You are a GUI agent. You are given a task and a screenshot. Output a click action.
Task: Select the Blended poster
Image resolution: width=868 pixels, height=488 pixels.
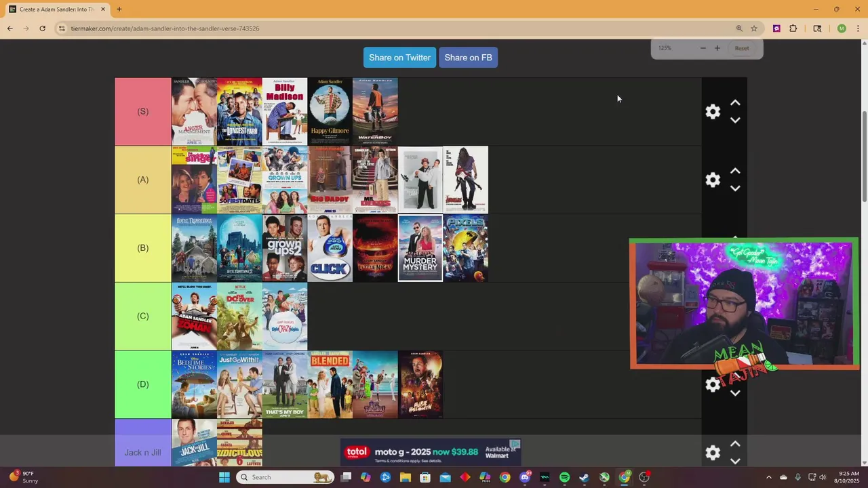click(x=330, y=384)
